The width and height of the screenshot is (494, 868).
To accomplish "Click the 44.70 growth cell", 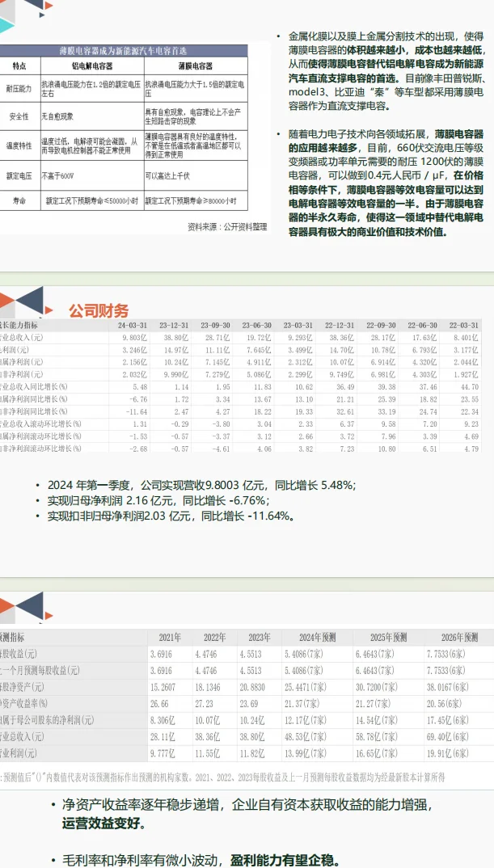I will (x=471, y=387).
